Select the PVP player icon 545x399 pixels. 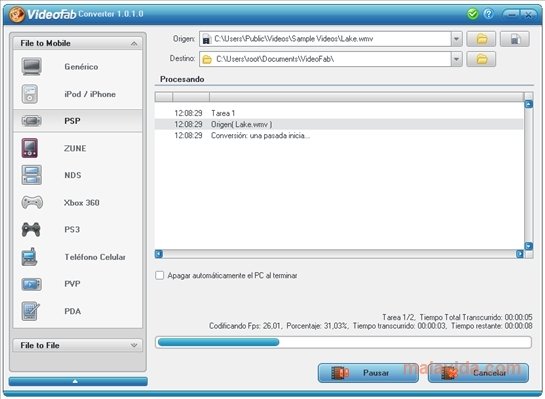pyautogui.click(x=32, y=284)
